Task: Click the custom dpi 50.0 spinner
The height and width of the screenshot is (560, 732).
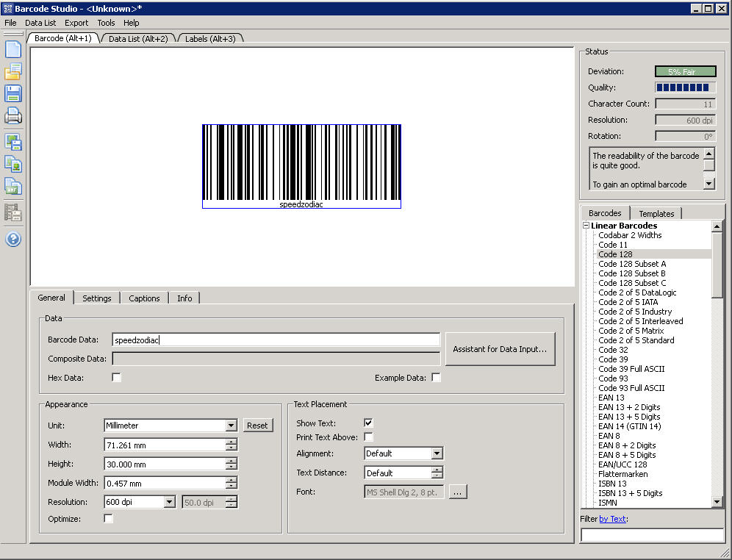Action: pos(231,502)
